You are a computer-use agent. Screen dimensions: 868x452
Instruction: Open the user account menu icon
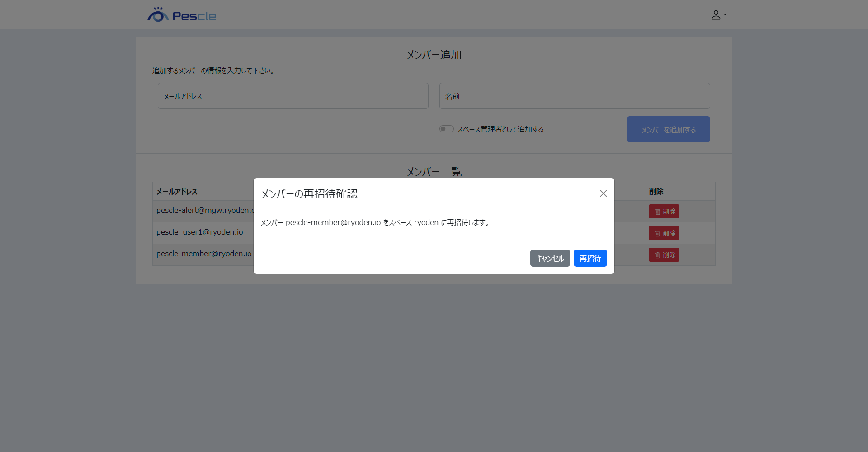pos(718,15)
